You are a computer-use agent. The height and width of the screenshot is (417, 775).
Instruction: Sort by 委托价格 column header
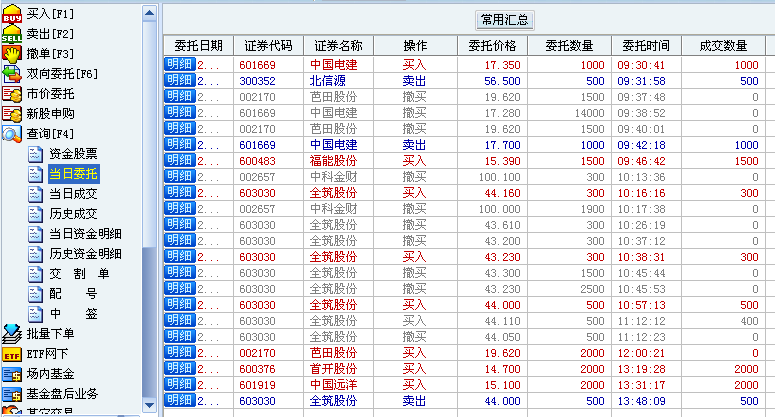pyautogui.click(x=492, y=46)
